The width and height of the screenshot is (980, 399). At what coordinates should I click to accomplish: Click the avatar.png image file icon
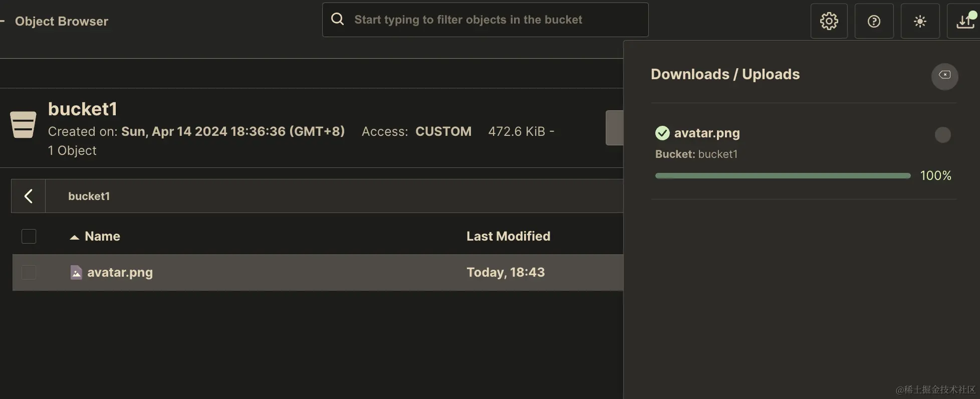pos(76,272)
